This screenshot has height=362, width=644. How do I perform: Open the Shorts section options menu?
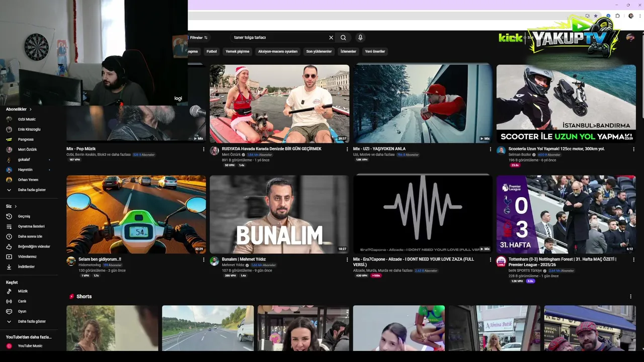tap(630, 297)
